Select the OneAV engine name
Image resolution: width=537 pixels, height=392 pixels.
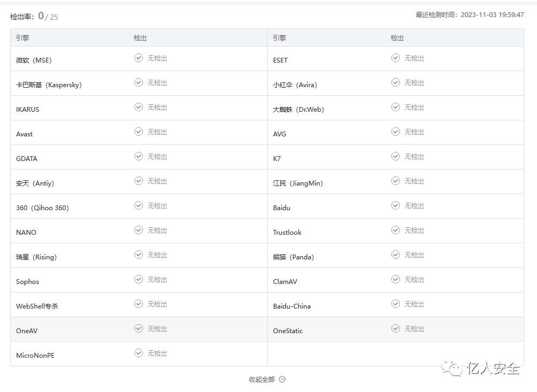tap(27, 331)
